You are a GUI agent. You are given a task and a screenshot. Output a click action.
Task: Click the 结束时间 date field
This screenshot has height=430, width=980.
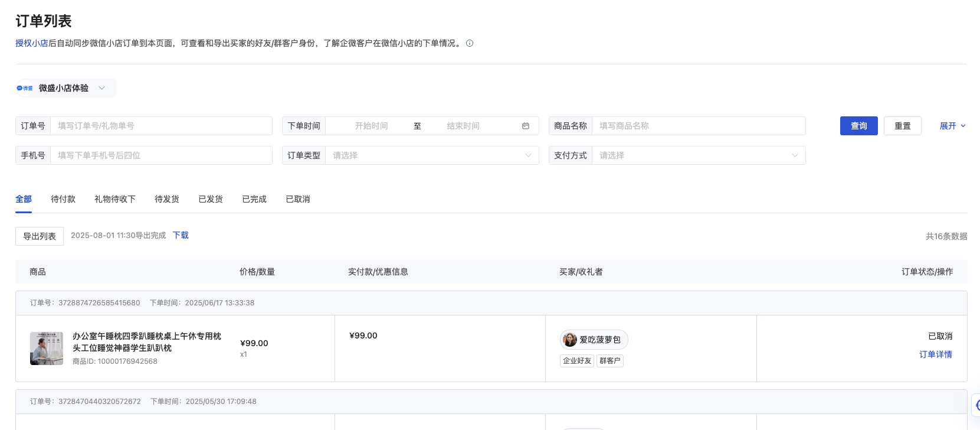463,126
